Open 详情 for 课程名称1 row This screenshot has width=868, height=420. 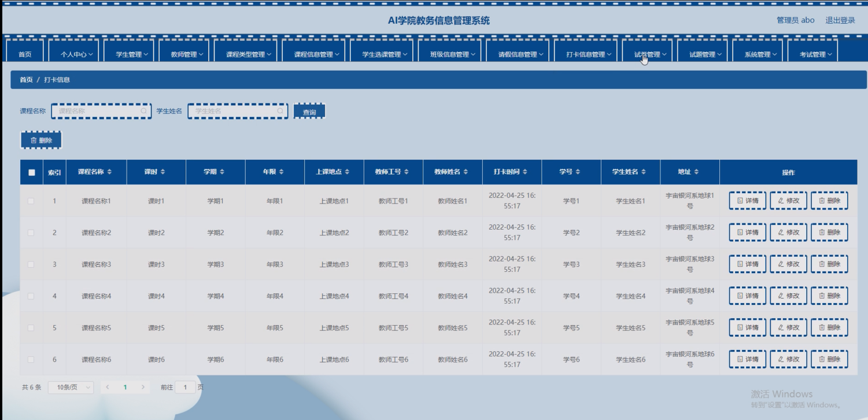pos(747,201)
